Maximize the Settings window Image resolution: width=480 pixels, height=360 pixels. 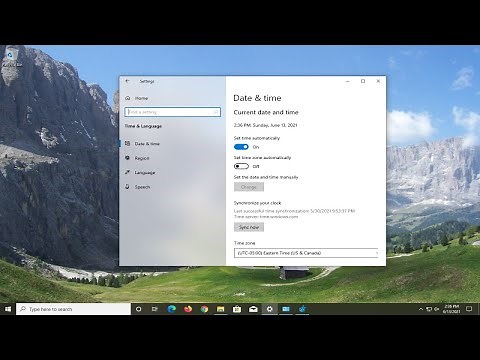click(363, 81)
